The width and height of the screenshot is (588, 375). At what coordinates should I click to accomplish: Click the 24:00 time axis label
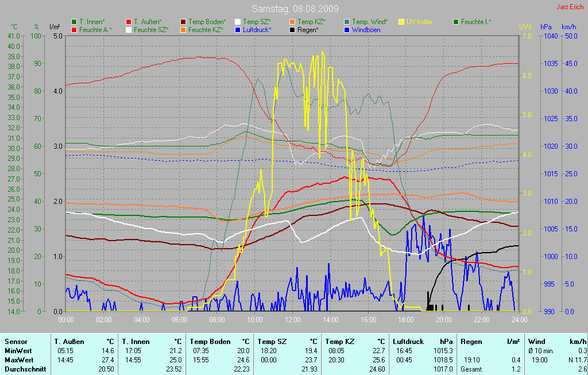coord(519,320)
